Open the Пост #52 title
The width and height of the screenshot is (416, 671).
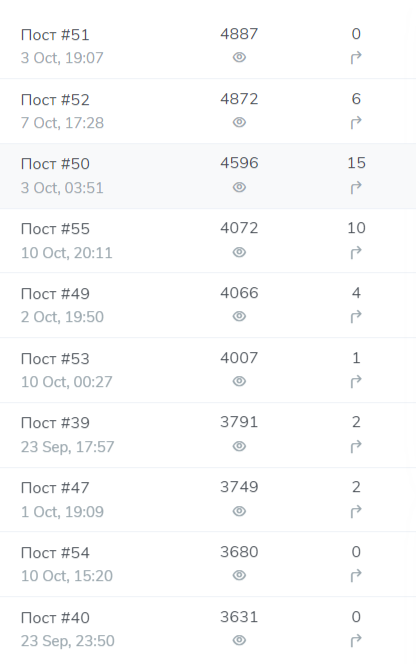pyautogui.click(x=55, y=100)
